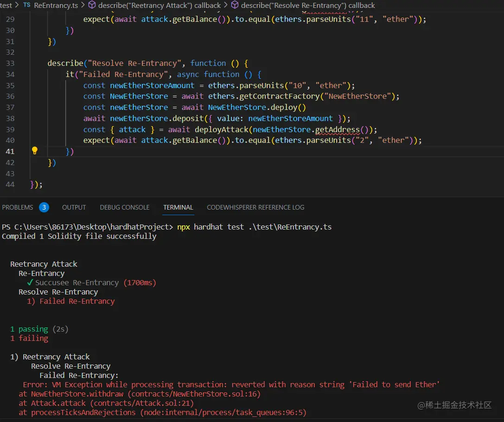Click the .\test\ReEntrancy.ts path in the terminal command
Screen dimensions: 504x422
coord(290,227)
